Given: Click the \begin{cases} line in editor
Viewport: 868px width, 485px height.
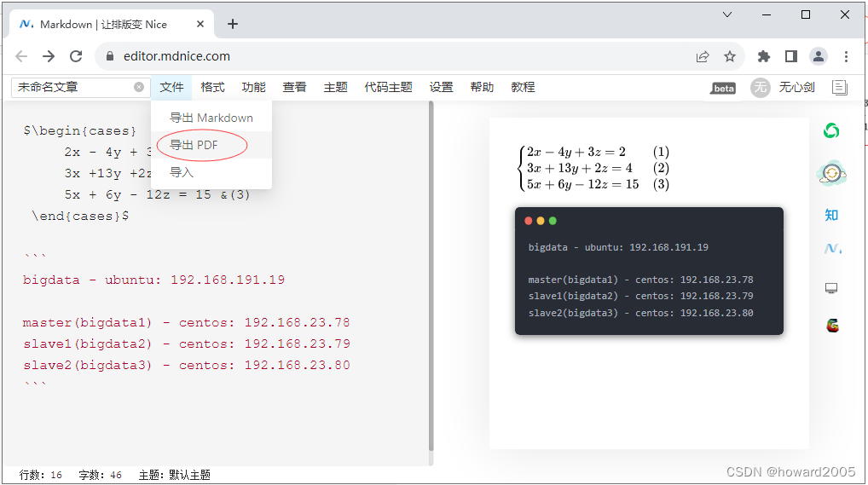Looking at the screenshot, I should point(79,131).
